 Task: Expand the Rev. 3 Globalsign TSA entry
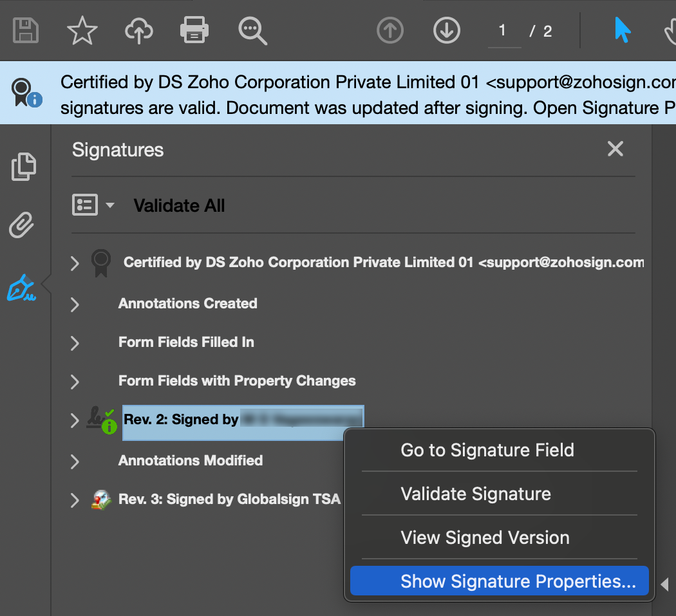75,500
